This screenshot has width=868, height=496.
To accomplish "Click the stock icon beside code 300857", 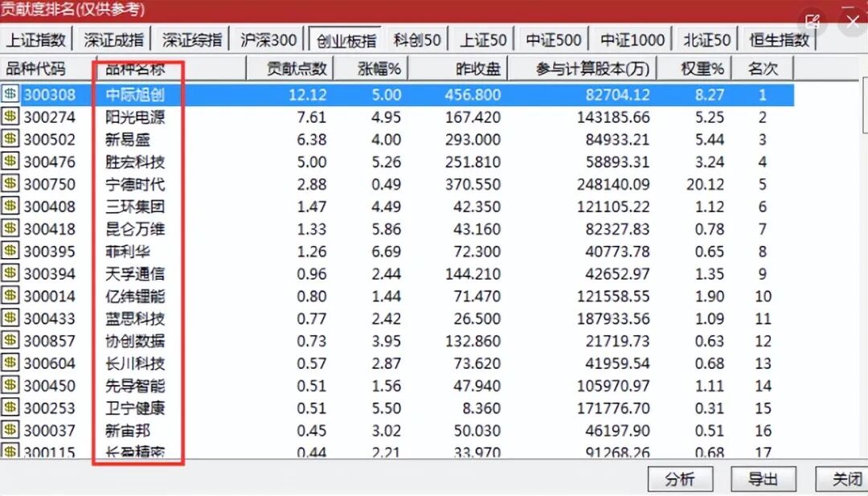I will click(x=10, y=340).
